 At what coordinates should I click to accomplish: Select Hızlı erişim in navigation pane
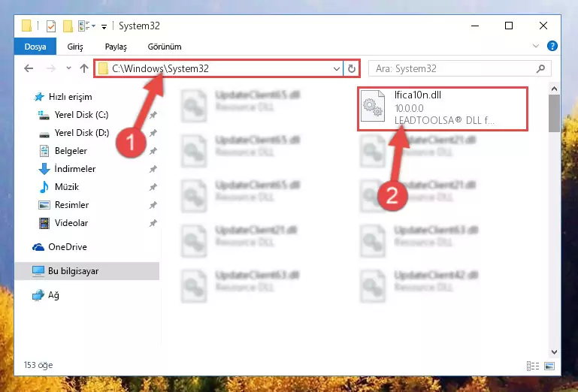click(x=70, y=97)
